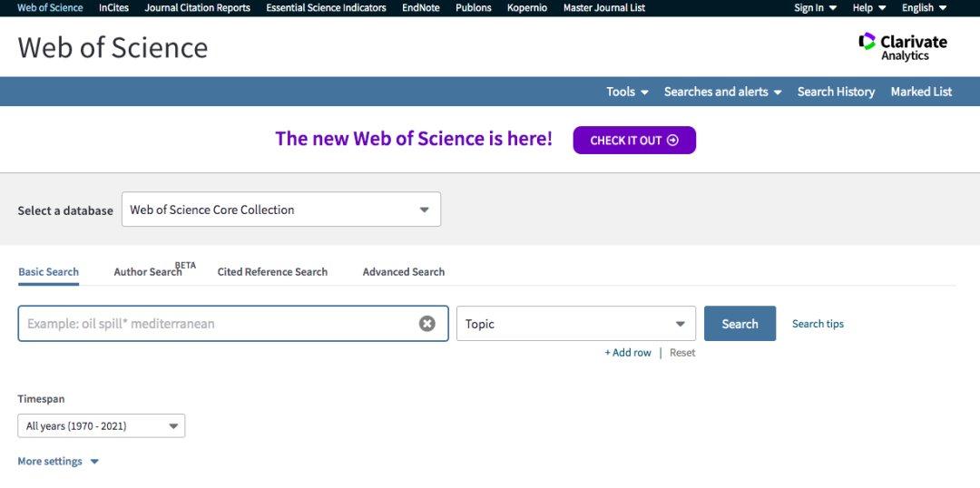Switch to Author Search tab
Screen dimensions: 980x488
148,272
